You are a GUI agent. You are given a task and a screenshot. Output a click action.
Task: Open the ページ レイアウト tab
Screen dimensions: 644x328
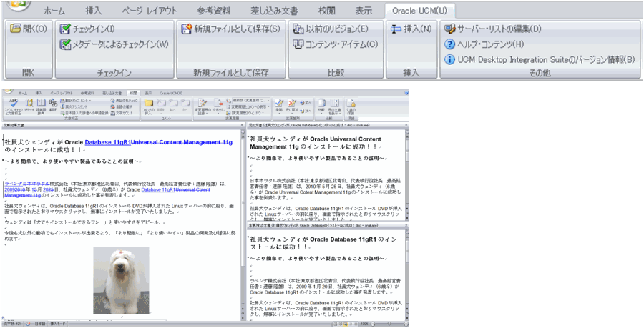coord(145,11)
